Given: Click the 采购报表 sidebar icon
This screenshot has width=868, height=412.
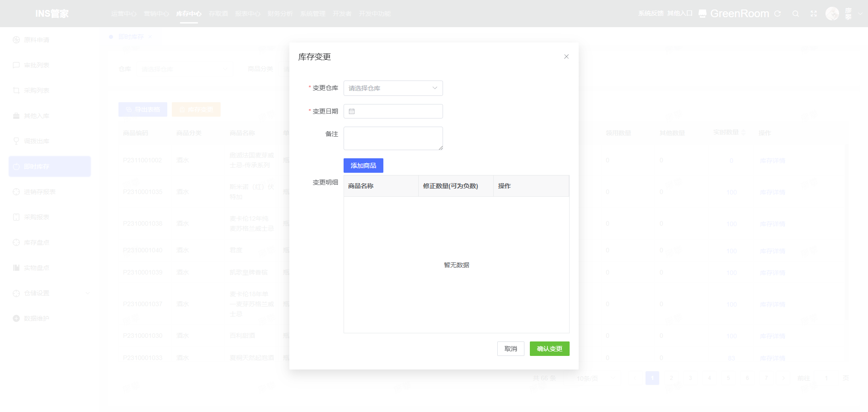Looking at the screenshot, I should coord(16,217).
